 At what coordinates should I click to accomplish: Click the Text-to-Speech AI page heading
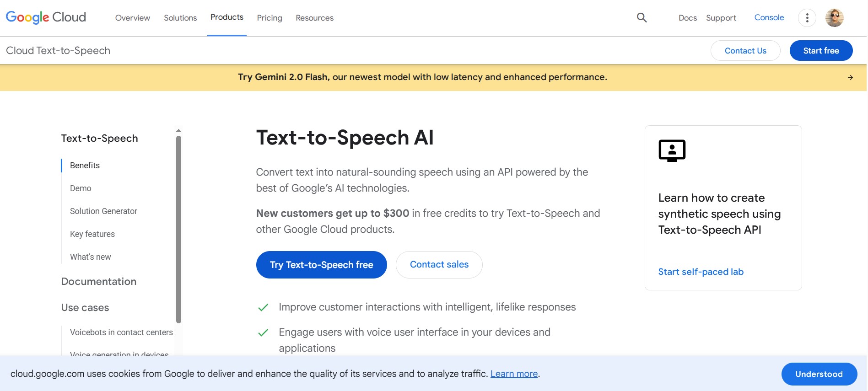tap(345, 138)
